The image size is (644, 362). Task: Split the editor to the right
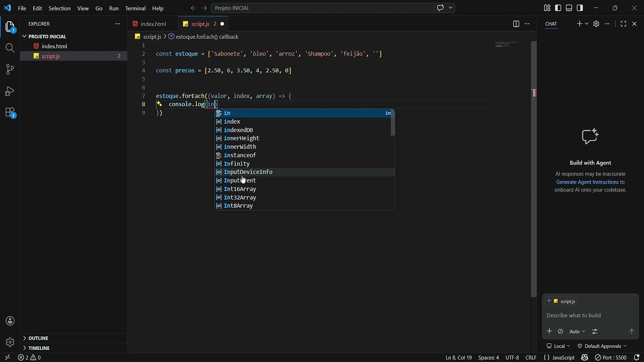516,24
